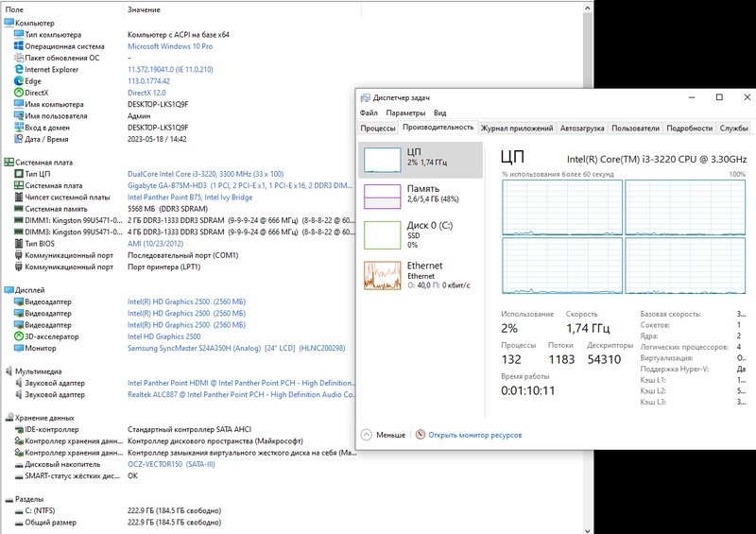Switch to the Подробности tab
This screenshot has width=756, height=534.
tap(690, 129)
